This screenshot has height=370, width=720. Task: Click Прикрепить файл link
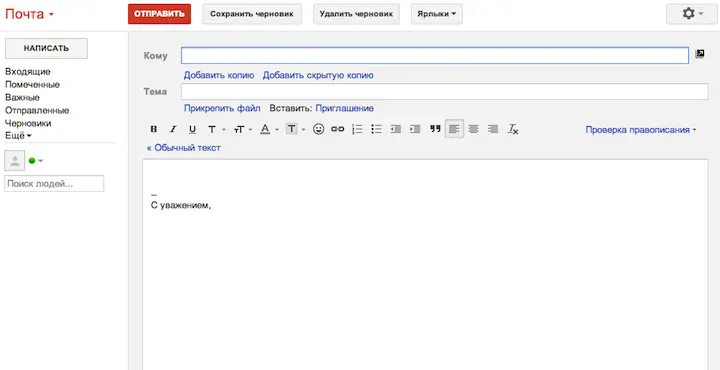click(x=222, y=108)
